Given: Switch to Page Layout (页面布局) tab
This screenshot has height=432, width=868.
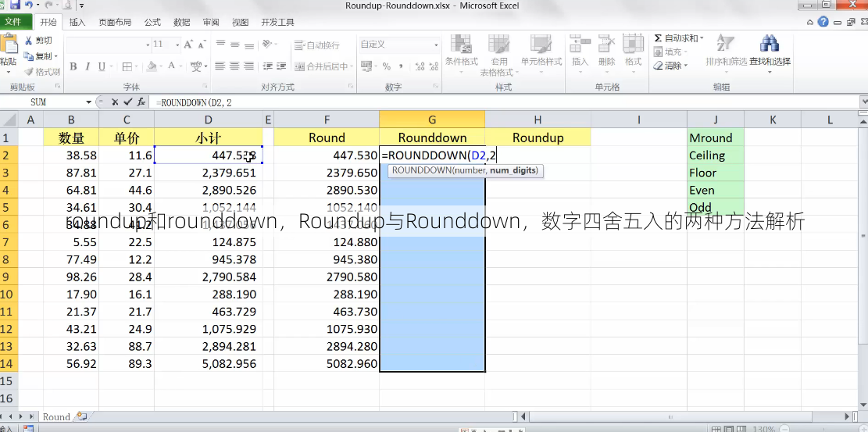Looking at the screenshot, I should click(115, 23).
